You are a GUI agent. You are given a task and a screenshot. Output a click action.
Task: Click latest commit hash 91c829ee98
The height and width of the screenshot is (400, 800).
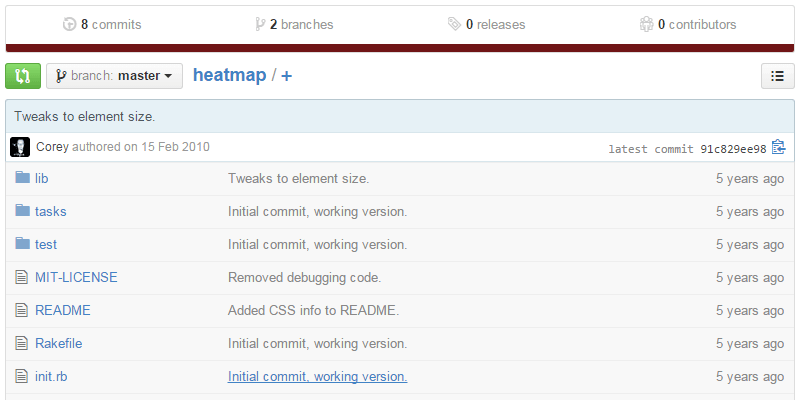coord(732,149)
